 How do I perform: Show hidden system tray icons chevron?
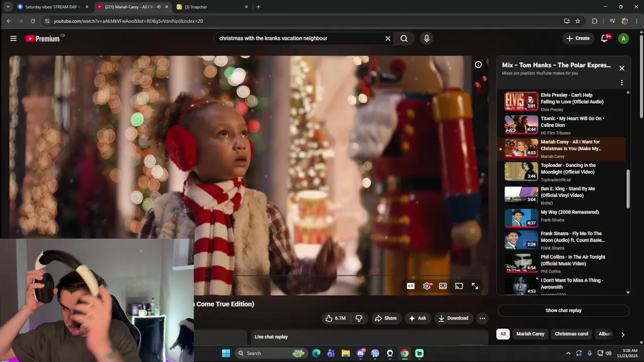[568, 353]
